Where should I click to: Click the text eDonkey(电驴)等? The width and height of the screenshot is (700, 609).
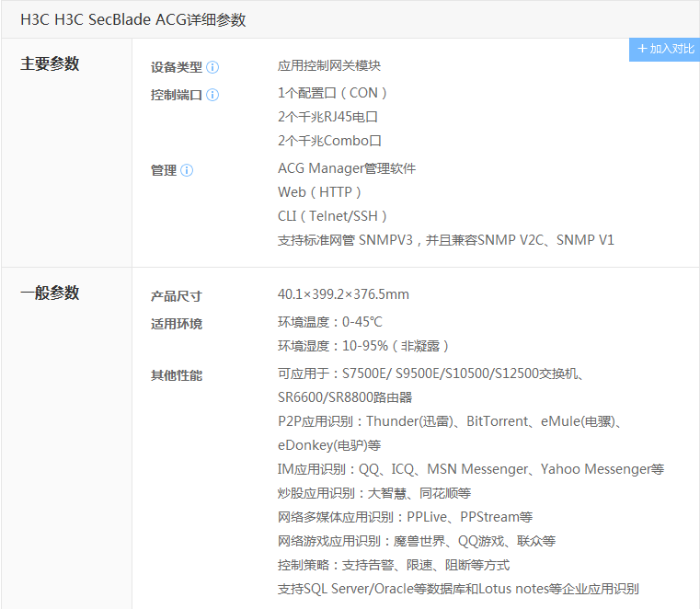coord(329,445)
